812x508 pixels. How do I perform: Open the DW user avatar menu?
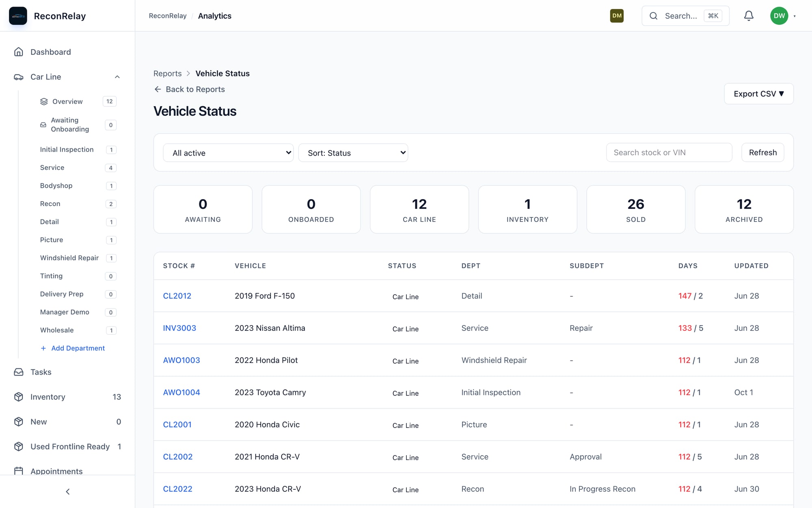coord(779,16)
